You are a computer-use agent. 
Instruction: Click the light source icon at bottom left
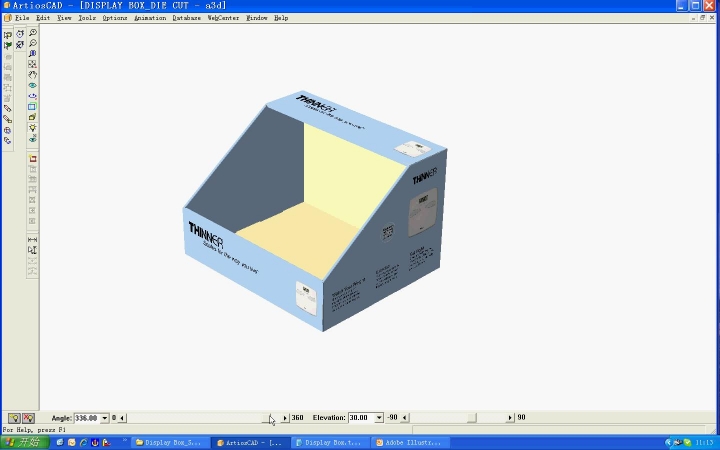click(14, 418)
